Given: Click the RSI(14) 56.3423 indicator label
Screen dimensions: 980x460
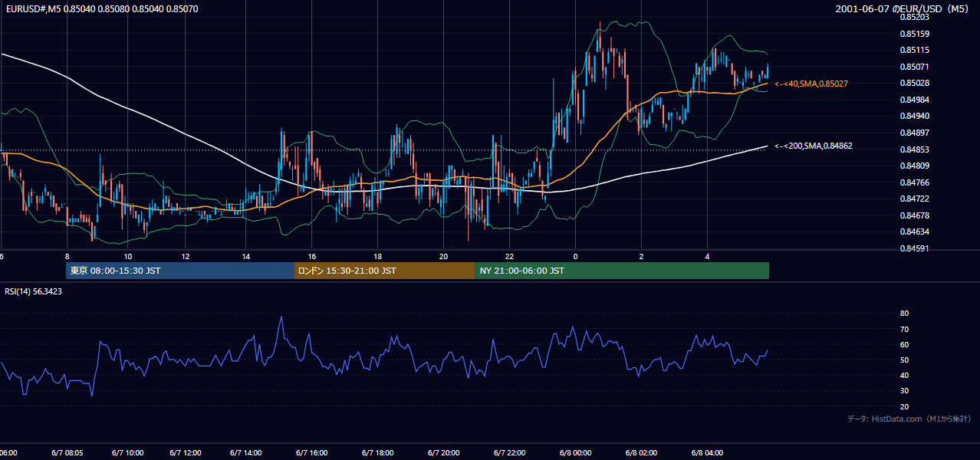Looking at the screenshot, I should (34, 291).
